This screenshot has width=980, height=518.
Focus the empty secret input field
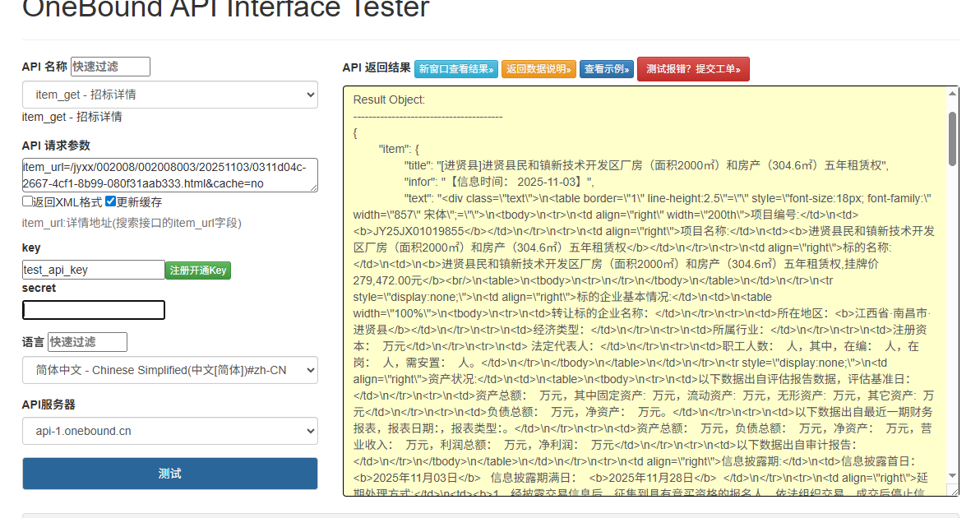click(x=94, y=310)
